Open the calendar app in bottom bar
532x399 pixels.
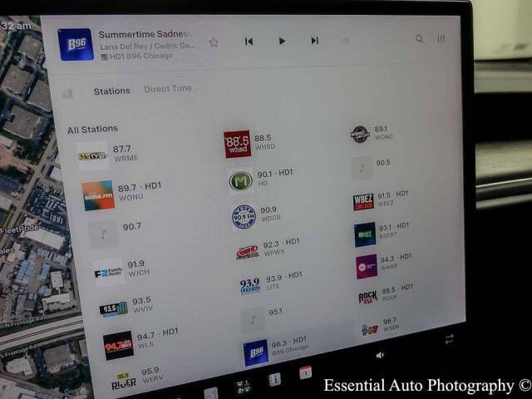click(305, 372)
